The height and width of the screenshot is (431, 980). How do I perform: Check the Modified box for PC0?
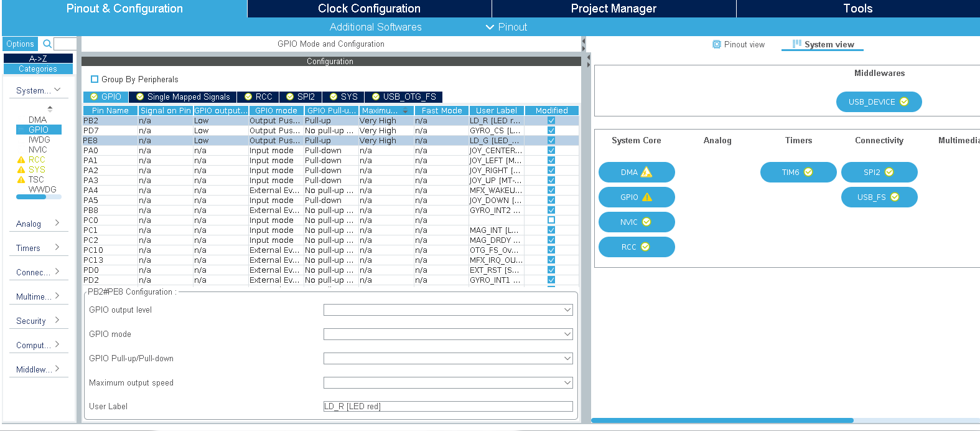[551, 220]
